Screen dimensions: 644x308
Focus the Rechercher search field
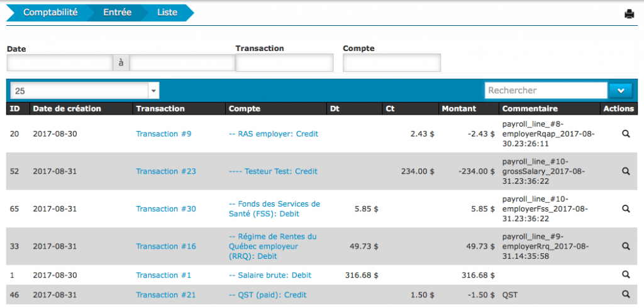coord(545,91)
